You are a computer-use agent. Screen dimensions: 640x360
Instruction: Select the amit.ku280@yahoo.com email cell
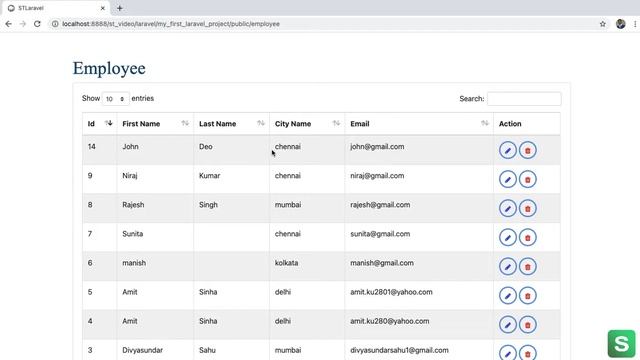pyautogui.click(x=419, y=325)
